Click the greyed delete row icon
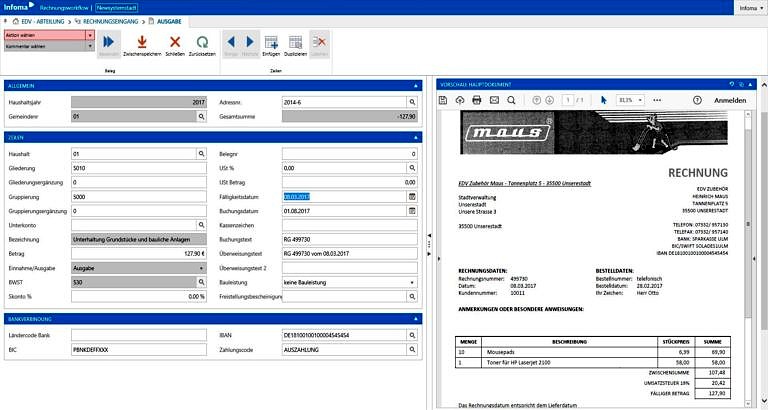The width and height of the screenshot is (768, 410). [x=319, y=42]
